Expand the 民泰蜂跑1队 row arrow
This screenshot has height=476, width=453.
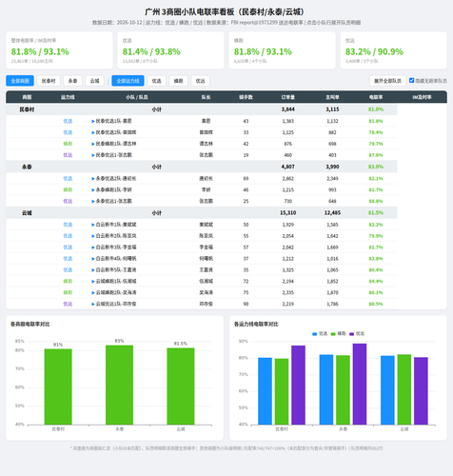coord(93,144)
